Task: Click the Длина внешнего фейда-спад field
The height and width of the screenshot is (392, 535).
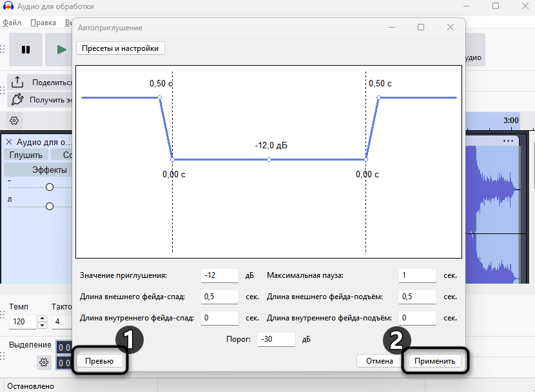Action: [219, 297]
